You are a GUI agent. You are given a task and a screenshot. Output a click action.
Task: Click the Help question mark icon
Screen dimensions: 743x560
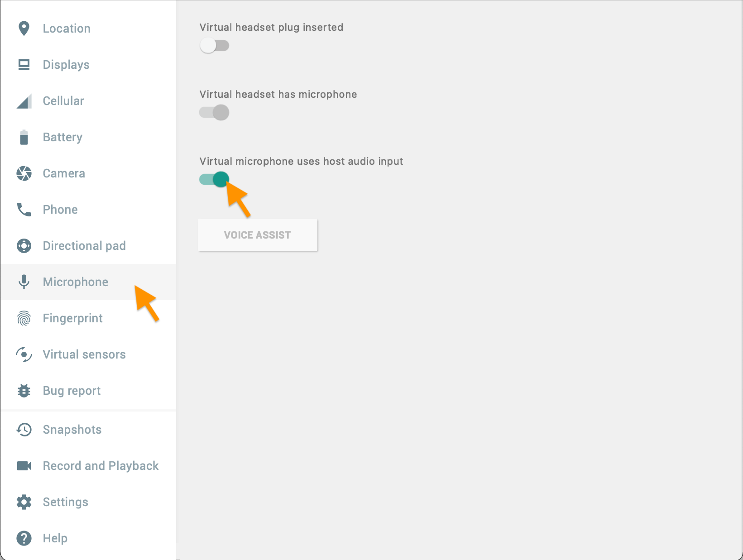click(x=24, y=538)
